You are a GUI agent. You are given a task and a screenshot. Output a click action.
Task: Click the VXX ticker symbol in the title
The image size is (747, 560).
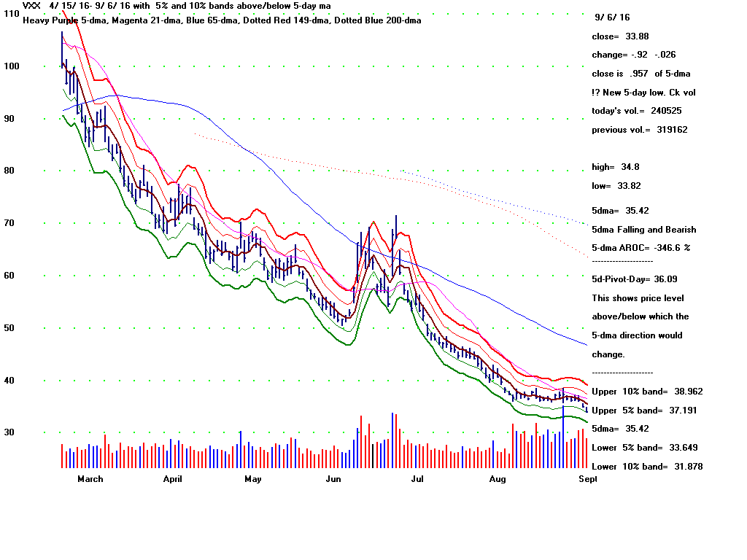(31, 6)
